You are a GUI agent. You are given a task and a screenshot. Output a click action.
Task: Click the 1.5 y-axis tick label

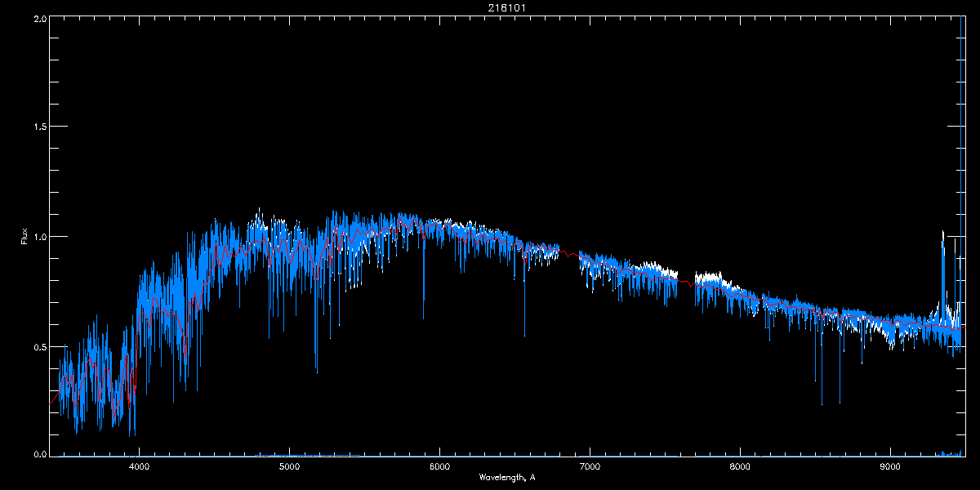click(38, 127)
